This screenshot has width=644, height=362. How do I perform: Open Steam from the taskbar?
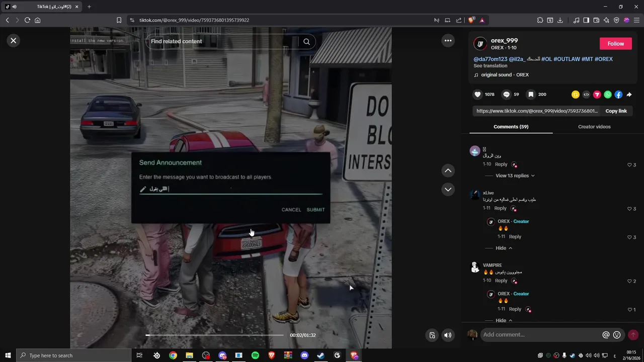coord(320,355)
